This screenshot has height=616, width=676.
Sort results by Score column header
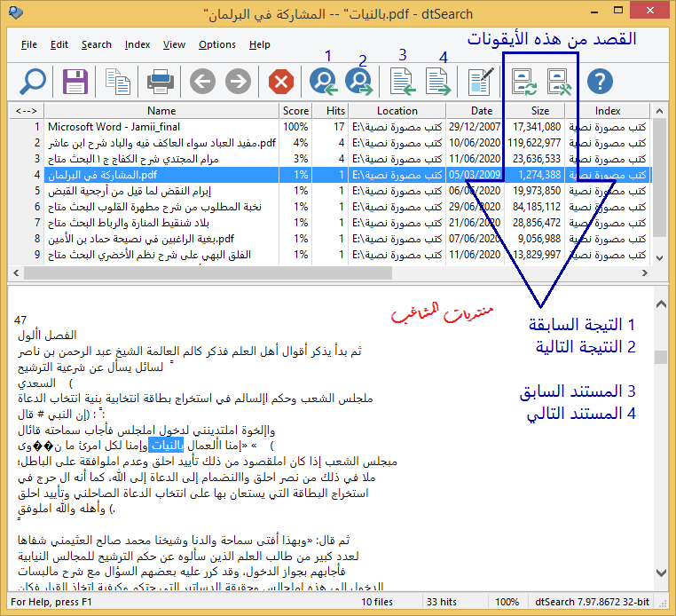pos(295,111)
